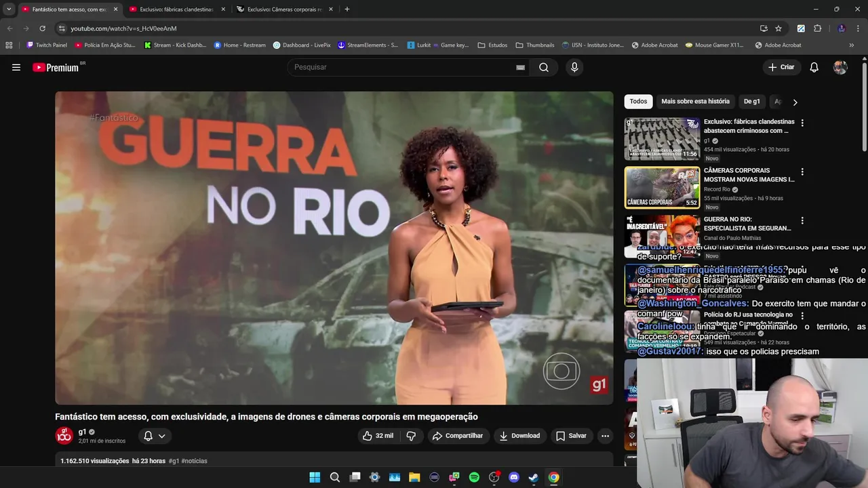Show more filter chips with the right arrow
The height and width of the screenshot is (488, 868).
point(795,102)
